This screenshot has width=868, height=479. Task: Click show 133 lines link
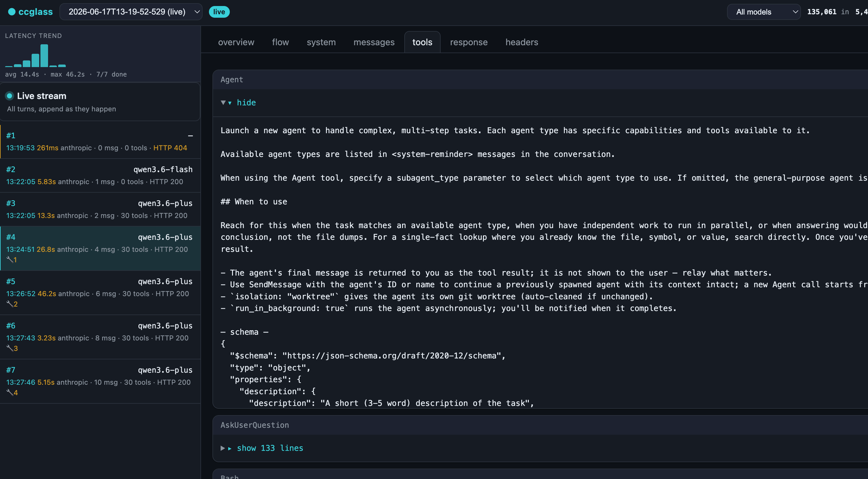pyautogui.click(x=270, y=448)
